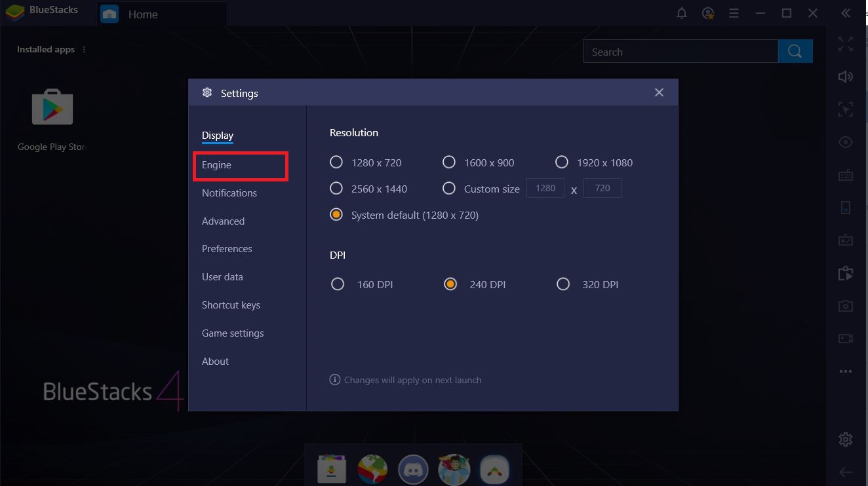868x486 pixels.
Task: Open the media folder icon
Action: [846, 273]
